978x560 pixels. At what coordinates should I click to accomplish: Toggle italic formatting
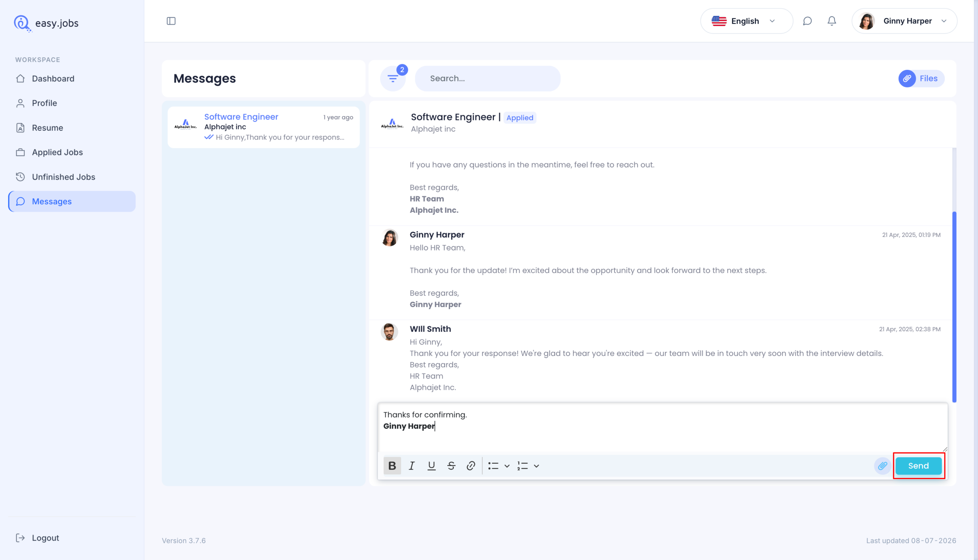click(411, 466)
